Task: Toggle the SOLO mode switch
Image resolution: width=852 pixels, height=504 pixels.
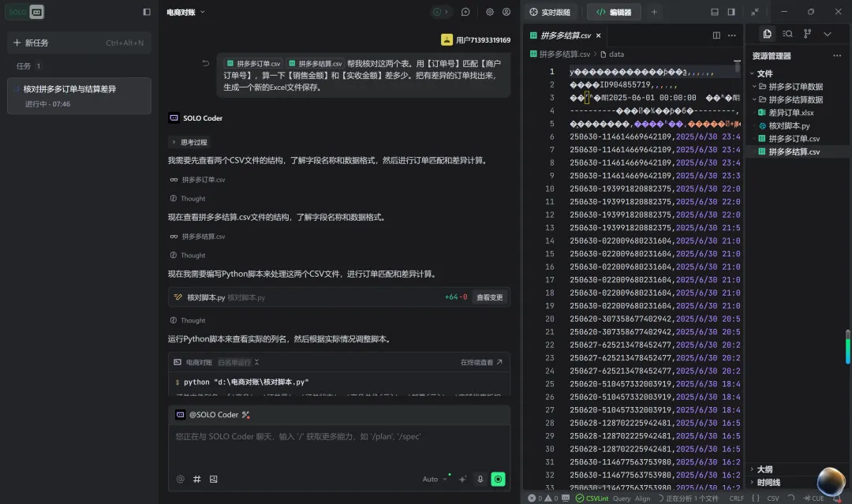Action: coord(25,12)
